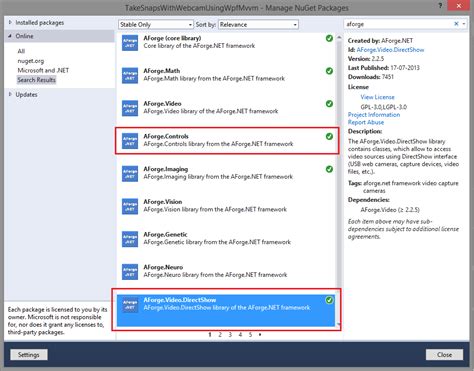Clear the aforge search text
474x371 pixels.
tap(456, 24)
